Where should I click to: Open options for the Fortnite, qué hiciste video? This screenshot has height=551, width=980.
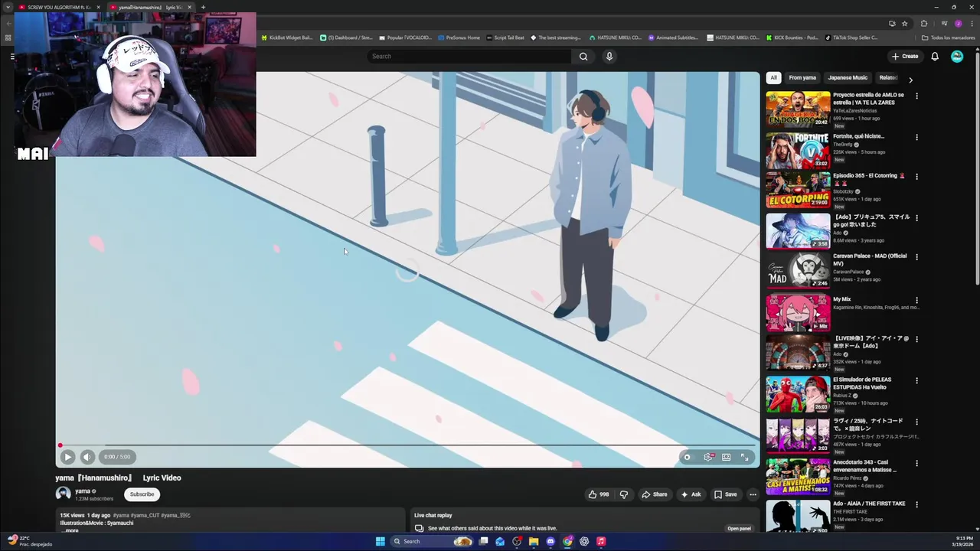tap(916, 138)
